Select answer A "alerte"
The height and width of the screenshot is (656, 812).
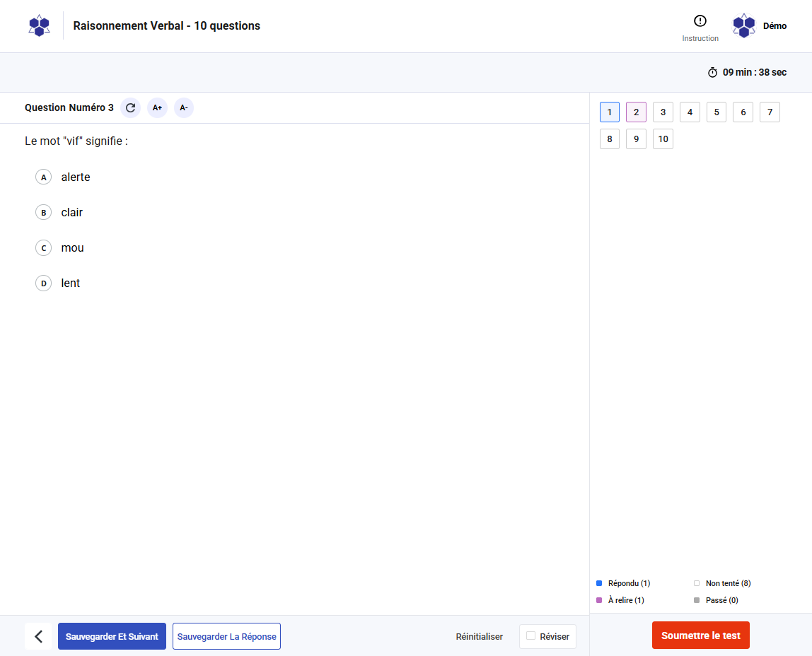click(x=44, y=177)
